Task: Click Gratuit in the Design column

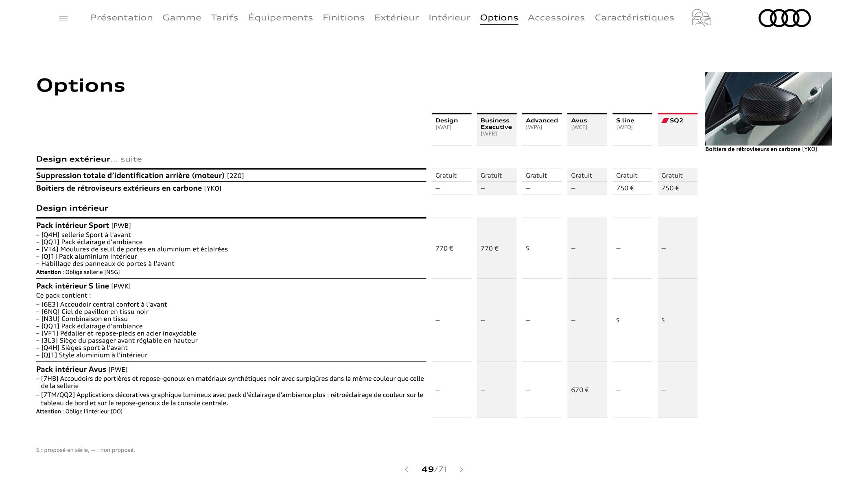Action: pos(446,175)
